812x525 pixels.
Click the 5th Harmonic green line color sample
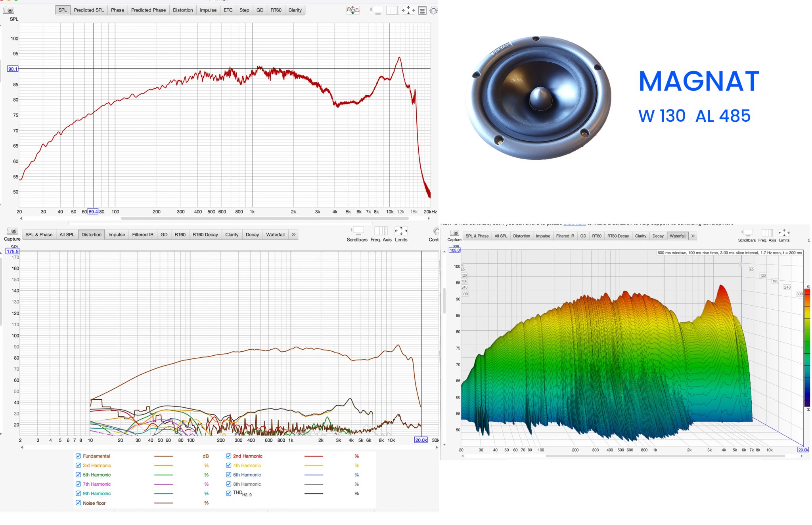(x=163, y=475)
